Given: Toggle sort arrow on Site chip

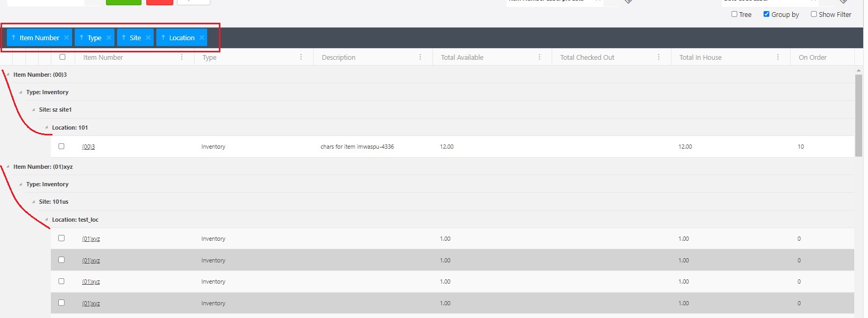Looking at the screenshot, I should 123,38.
